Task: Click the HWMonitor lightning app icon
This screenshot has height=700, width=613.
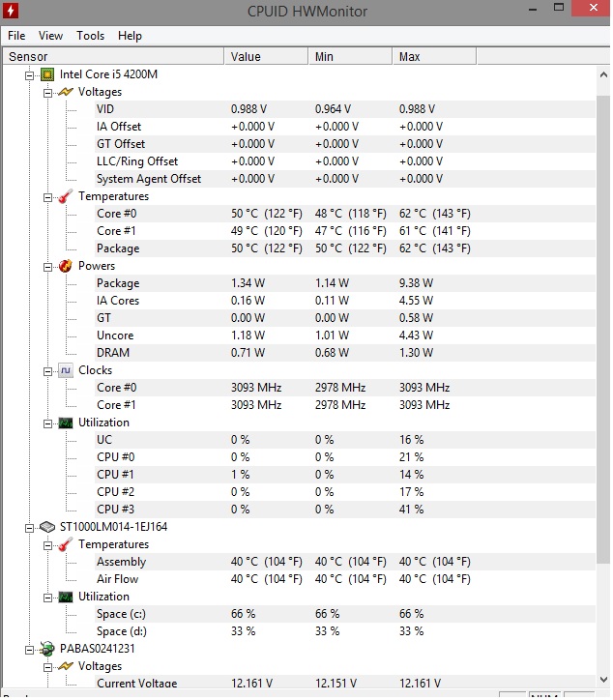Action: click(13, 11)
